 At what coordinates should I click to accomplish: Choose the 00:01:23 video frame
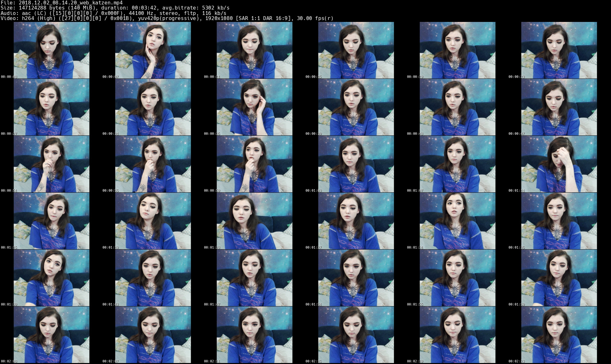click(255, 221)
